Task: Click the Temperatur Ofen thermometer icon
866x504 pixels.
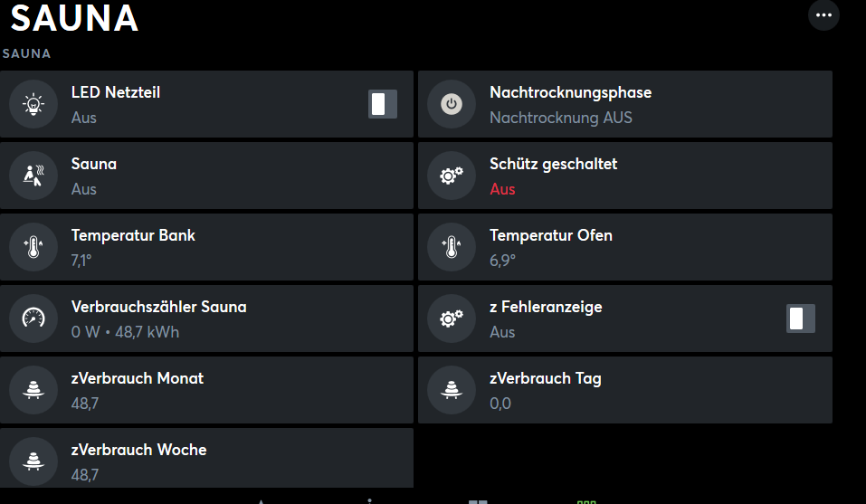Action: [452, 247]
